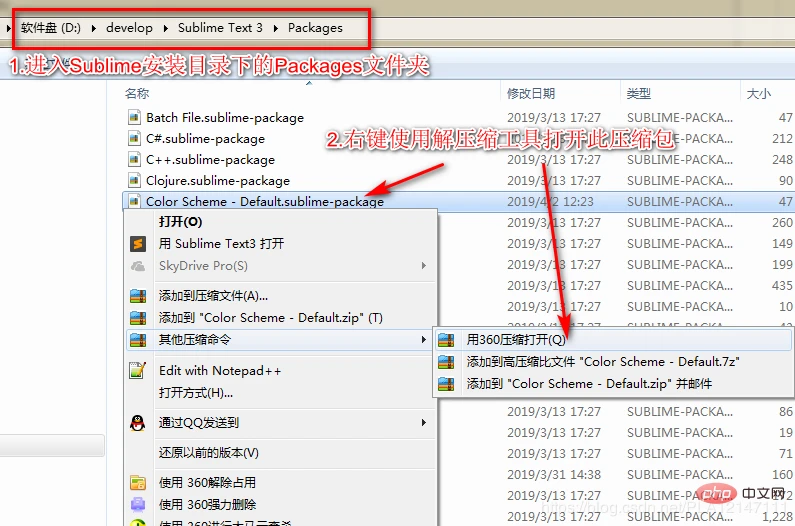Click the archive icon beside 添加到压缩文件(A)

138,296
